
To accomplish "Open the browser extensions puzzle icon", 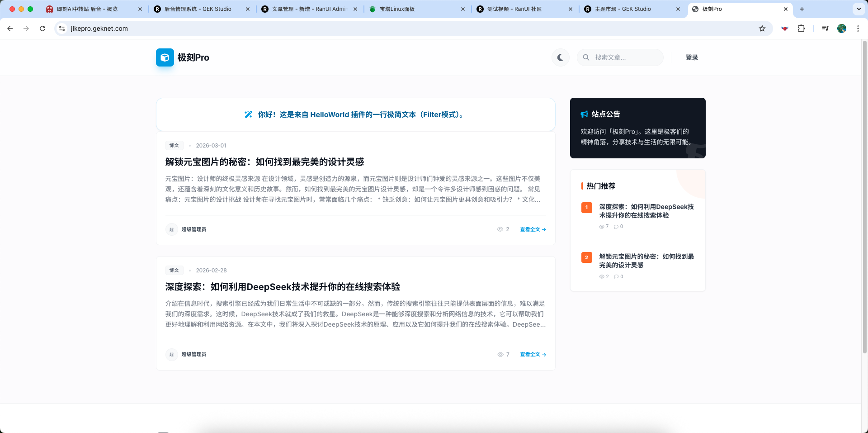I will (x=802, y=28).
